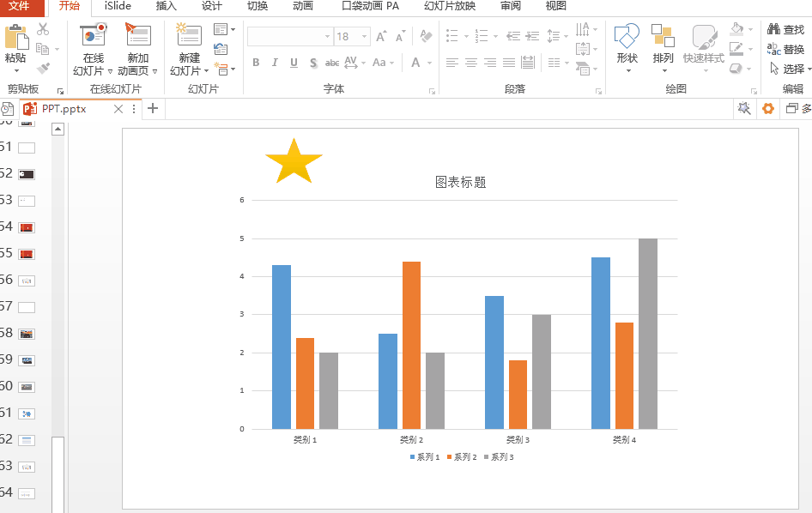The image size is (812, 513).
Task: Toggle text Shadow formatting
Action: pyautogui.click(x=313, y=63)
